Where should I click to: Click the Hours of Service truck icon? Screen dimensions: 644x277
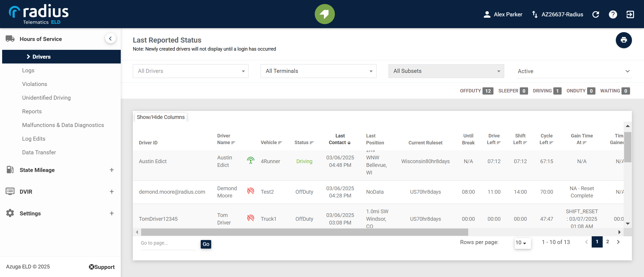click(10, 39)
